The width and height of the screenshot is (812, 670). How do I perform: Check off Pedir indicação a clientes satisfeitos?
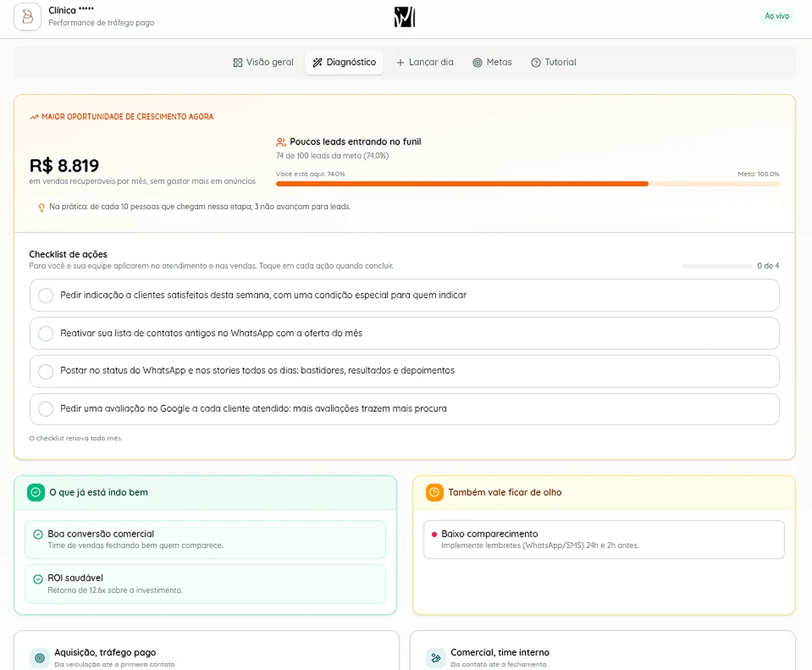[46, 296]
